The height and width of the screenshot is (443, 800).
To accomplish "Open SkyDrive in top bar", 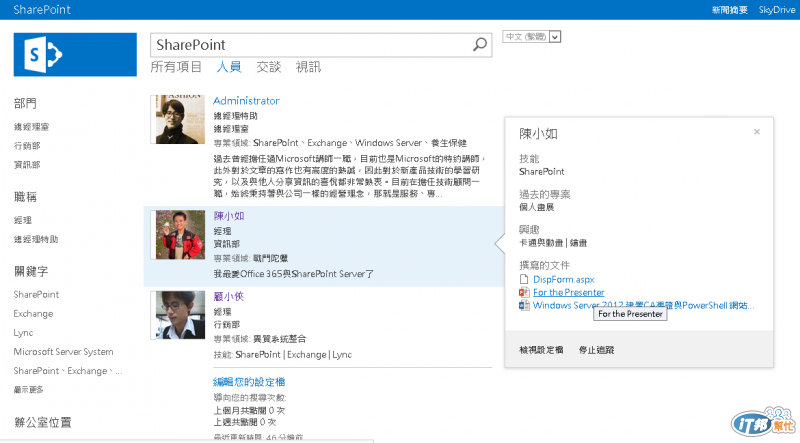I will point(777,10).
